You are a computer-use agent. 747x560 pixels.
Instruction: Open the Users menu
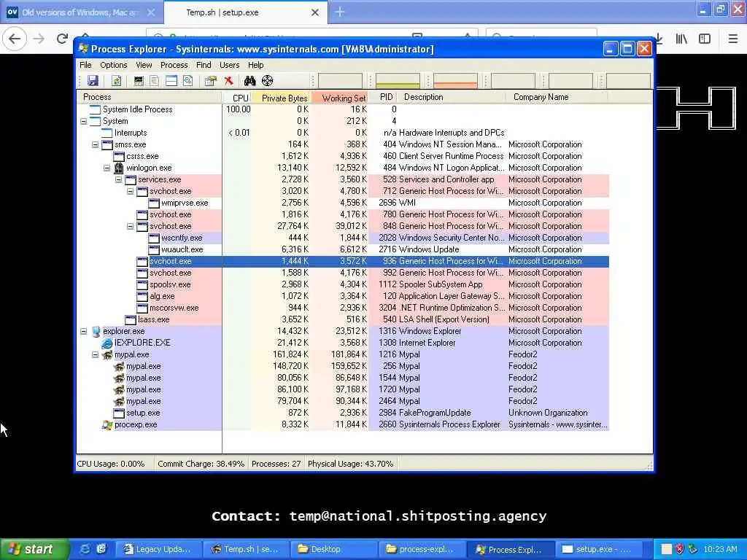[x=229, y=65]
